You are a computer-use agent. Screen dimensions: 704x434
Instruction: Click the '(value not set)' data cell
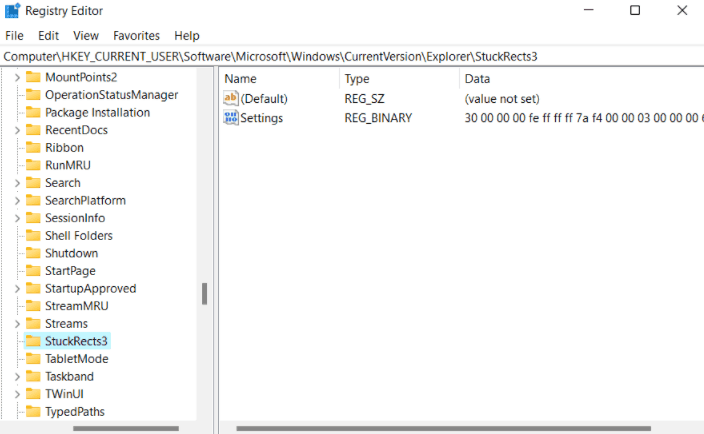502,98
